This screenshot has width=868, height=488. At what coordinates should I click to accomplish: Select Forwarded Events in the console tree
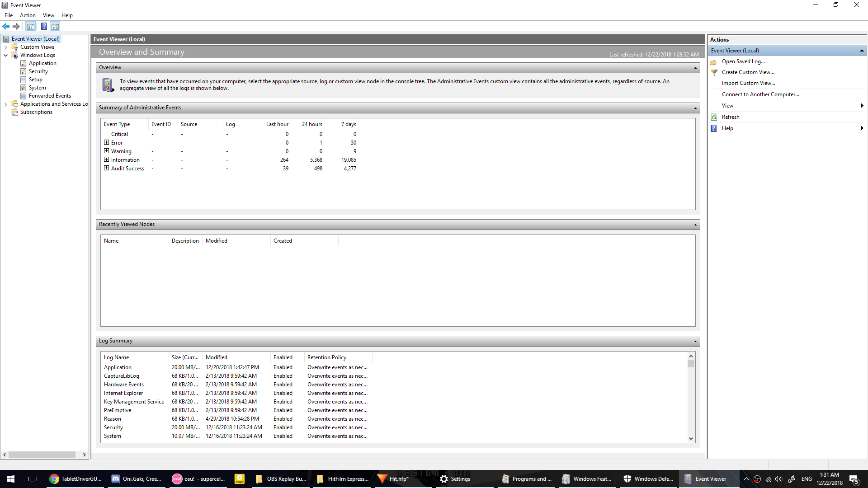click(50, 95)
